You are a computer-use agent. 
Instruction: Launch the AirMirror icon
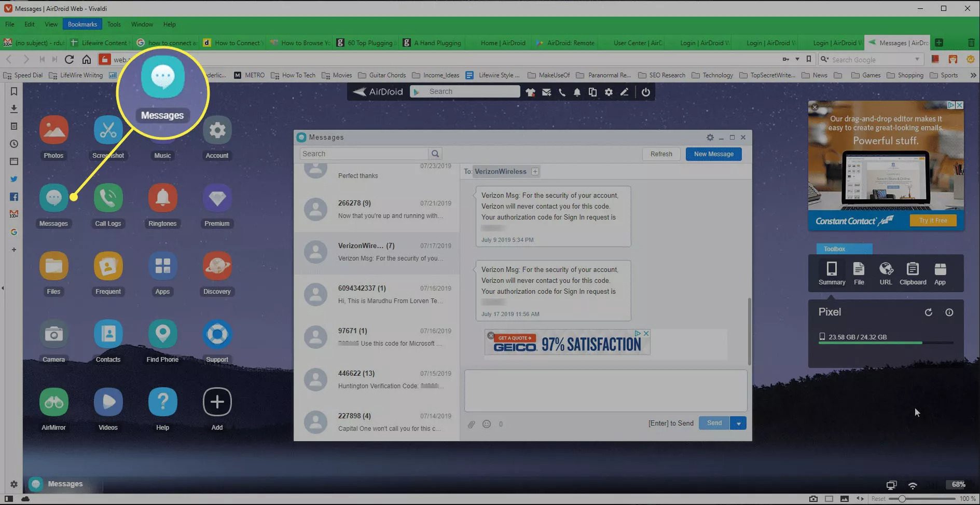[53, 402]
